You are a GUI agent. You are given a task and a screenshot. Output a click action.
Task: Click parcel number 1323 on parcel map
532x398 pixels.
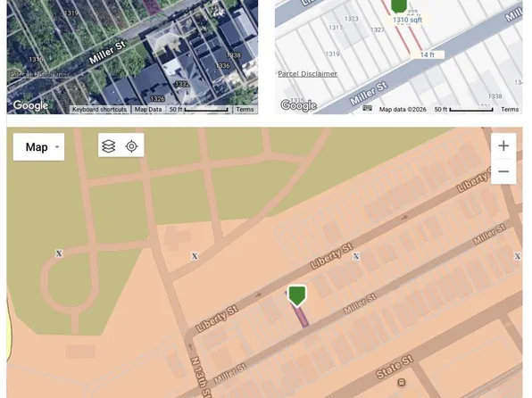pos(351,19)
